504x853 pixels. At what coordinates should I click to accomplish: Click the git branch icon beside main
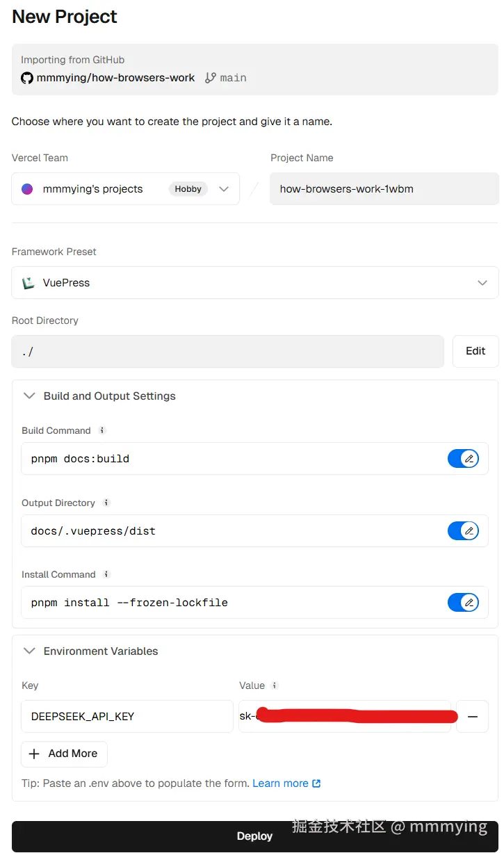(210, 78)
